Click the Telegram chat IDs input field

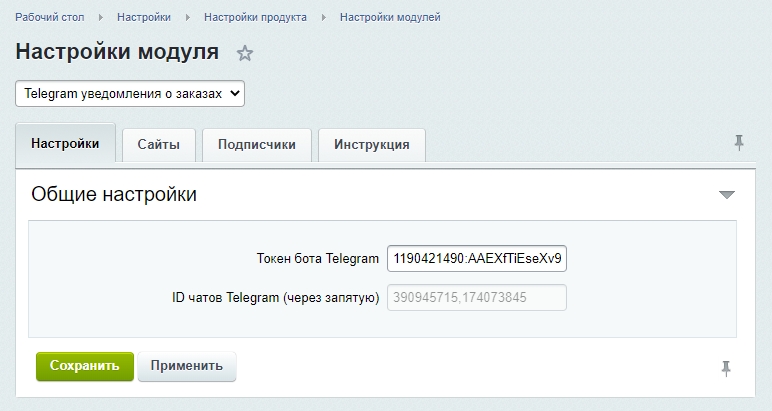476,298
